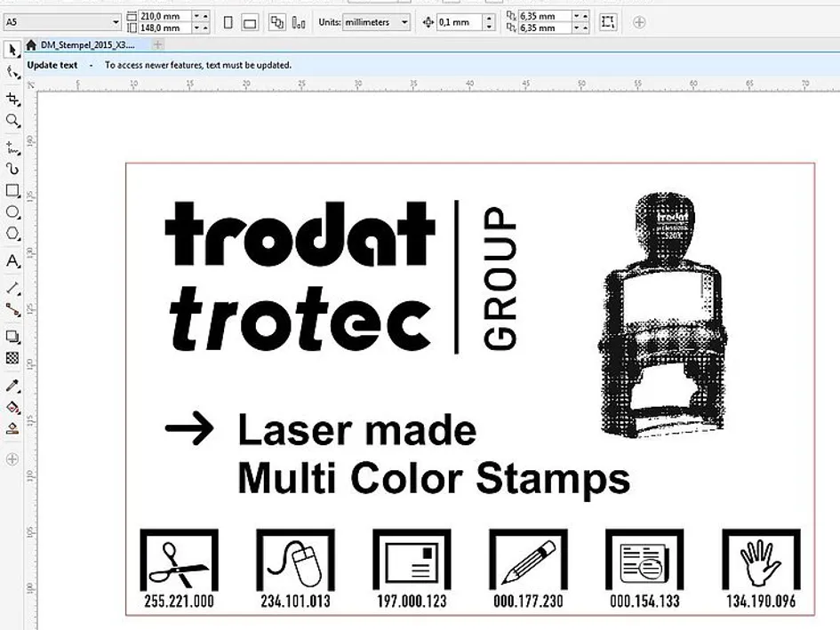Select the Text tool
840x630 pixels.
[12, 261]
